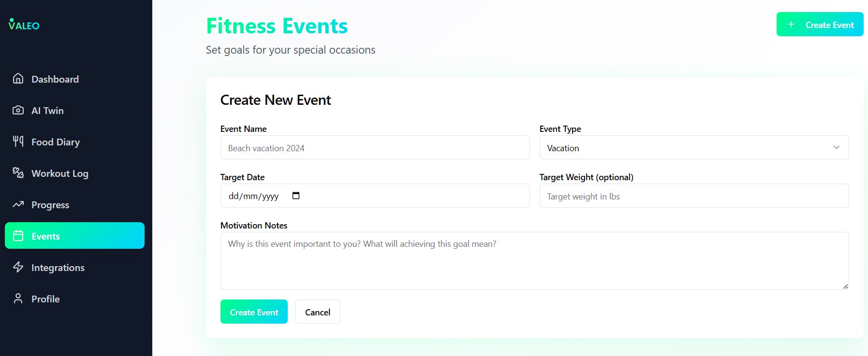Click inside the Motivation Notes textarea
The image size is (868, 356).
[x=534, y=261]
